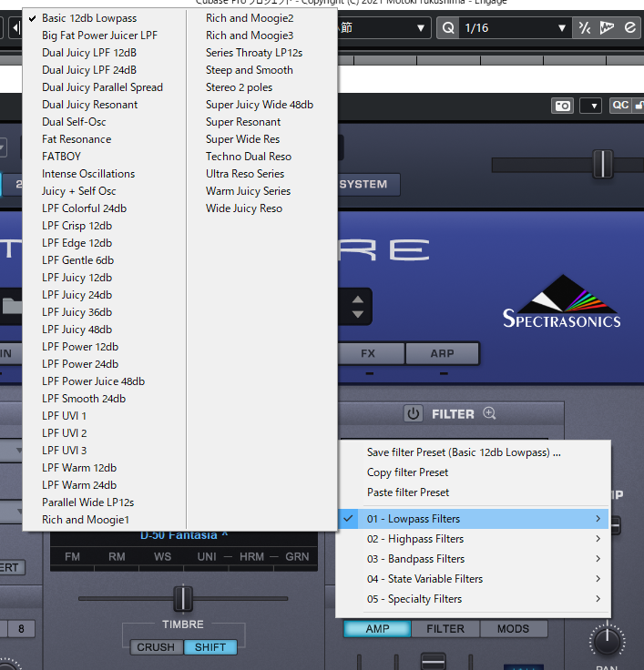Expand 02 - Highpass Filters submenu
644x670 pixels.
pyautogui.click(x=474, y=539)
